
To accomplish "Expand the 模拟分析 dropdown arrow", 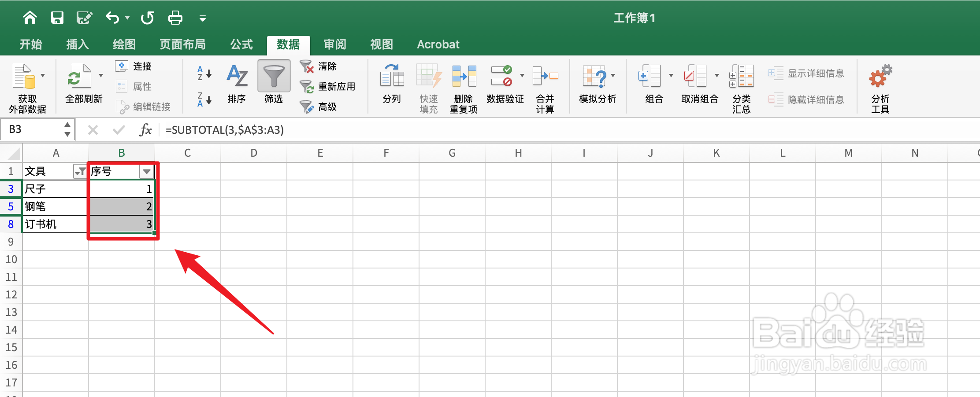I will (613, 76).
